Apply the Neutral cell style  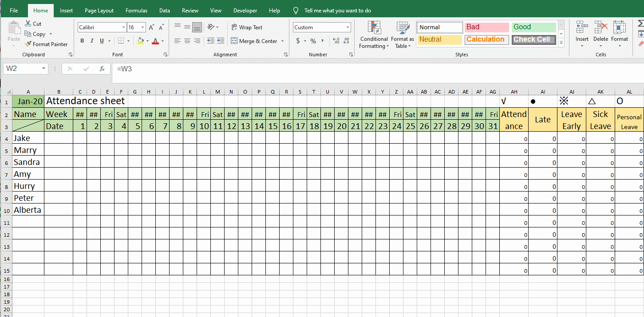[440, 39]
